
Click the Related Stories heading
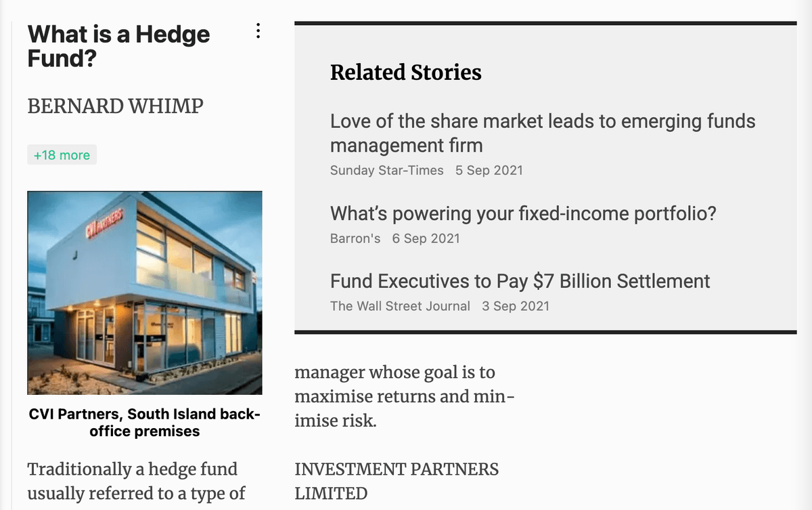[405, 72]
